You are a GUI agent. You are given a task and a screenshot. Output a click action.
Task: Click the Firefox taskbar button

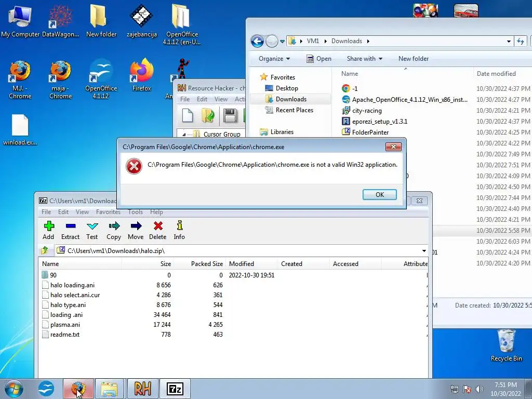(x=78, y=389)
